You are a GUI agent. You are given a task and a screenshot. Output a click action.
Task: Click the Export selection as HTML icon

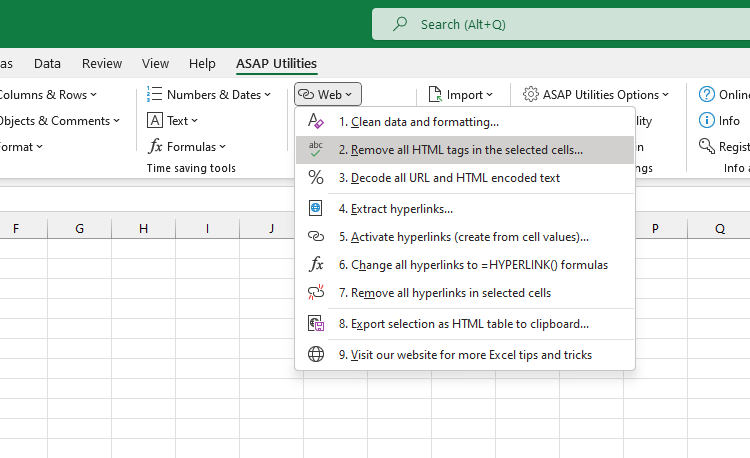(316, 324)
